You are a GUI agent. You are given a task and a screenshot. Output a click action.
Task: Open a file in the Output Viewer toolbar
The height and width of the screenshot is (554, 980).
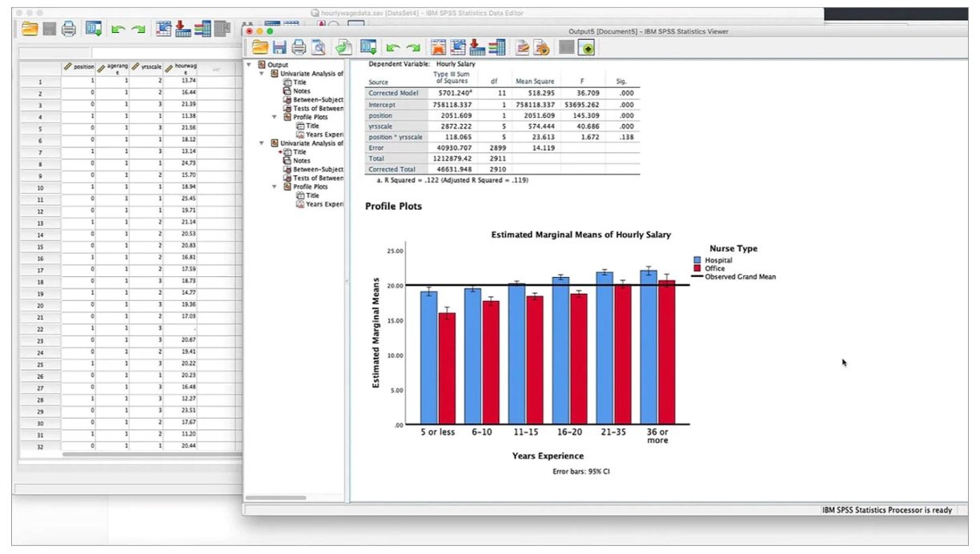(259, 47)
